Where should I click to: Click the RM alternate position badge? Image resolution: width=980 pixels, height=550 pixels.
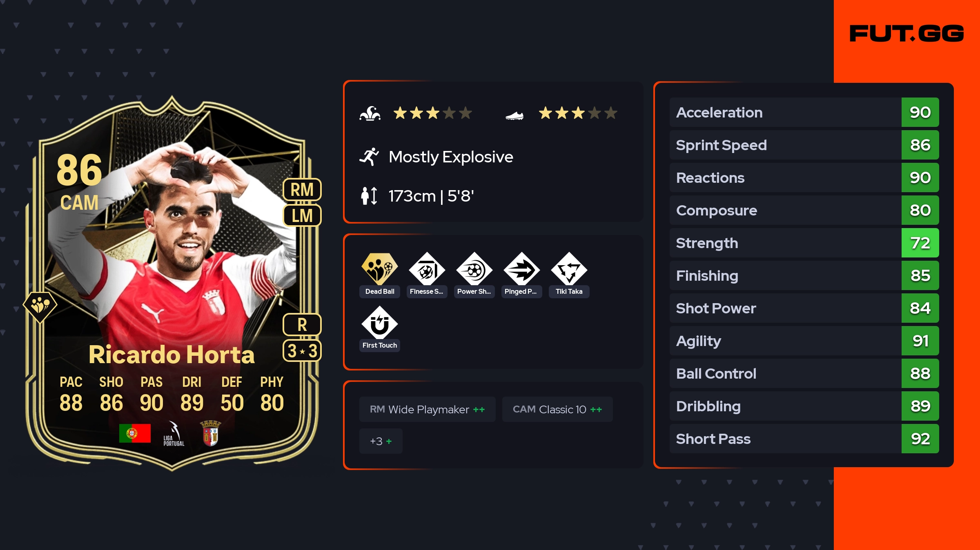click(x=302, y=190)
